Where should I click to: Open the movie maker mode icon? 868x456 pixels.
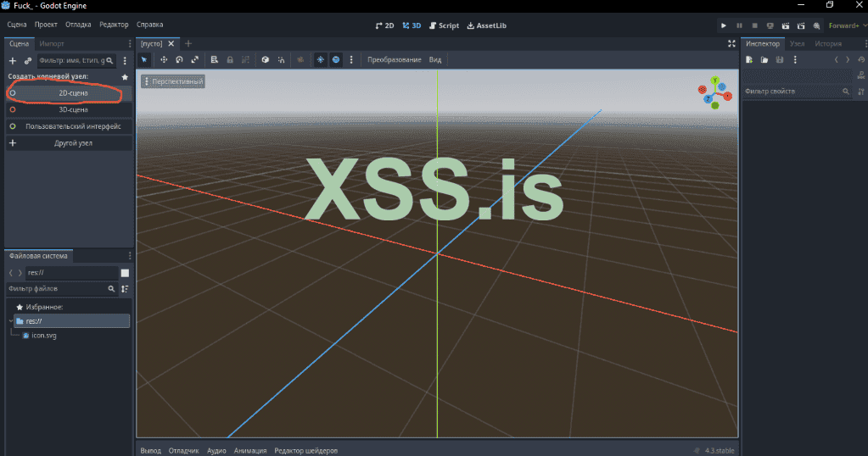pyautogui.click(x=816, y=25)
